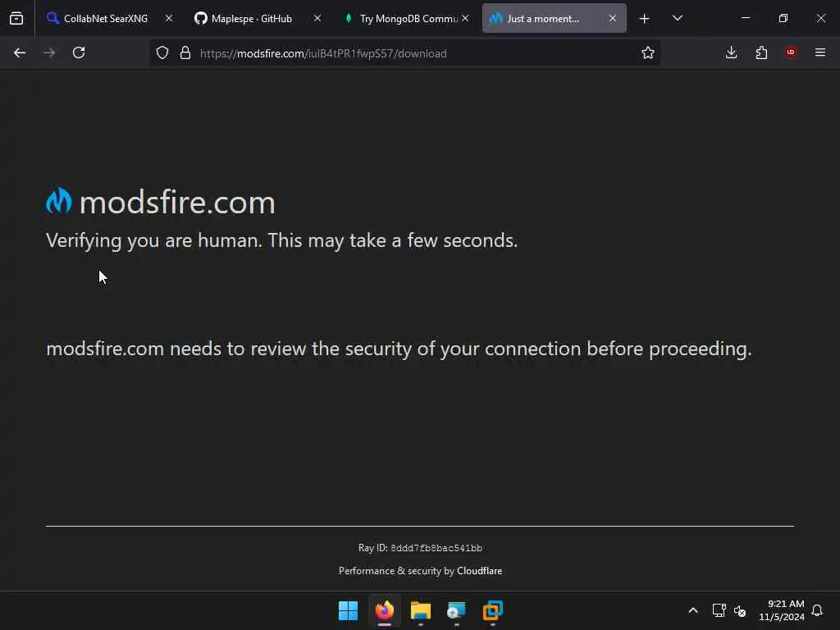Open a new tab with plus button
This screenshot has height=630, width=840.
click(645, 19)
